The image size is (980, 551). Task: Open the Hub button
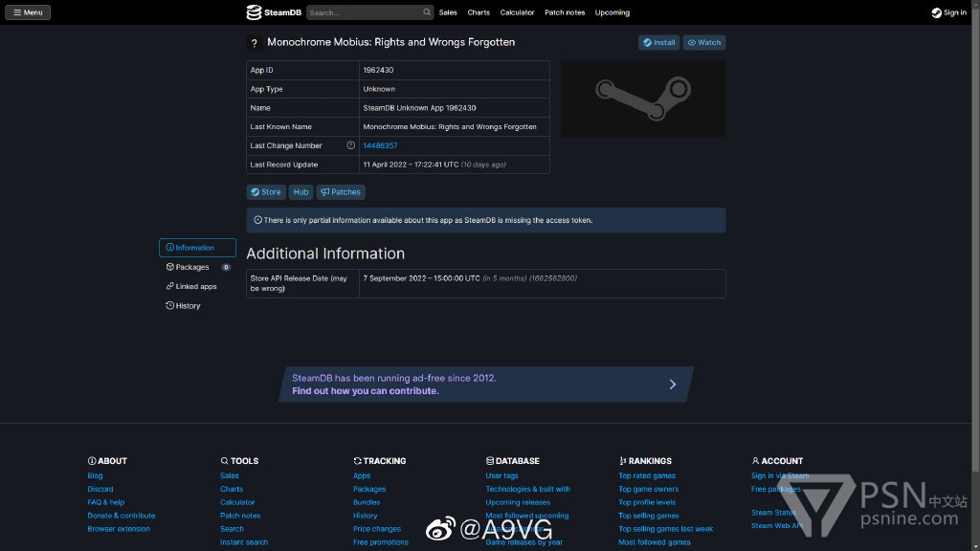coord(301,192)
